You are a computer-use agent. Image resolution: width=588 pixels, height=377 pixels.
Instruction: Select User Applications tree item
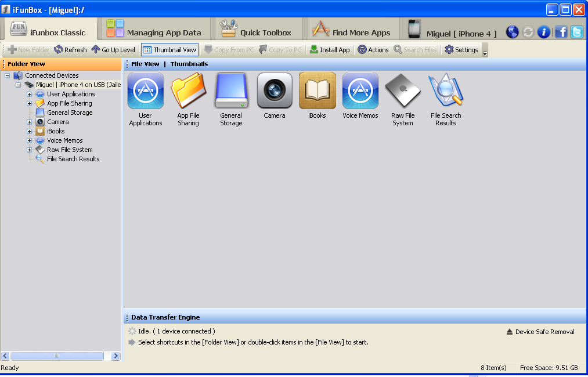click(71, 94)
